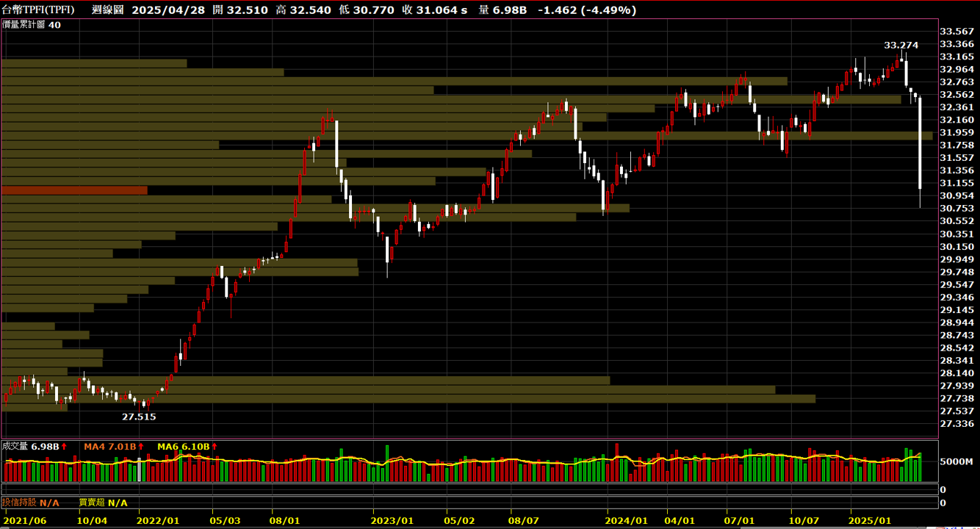This screenshot has height=529, width=980.
Task: Click the 28.341 price axis label
Action: 957,361
